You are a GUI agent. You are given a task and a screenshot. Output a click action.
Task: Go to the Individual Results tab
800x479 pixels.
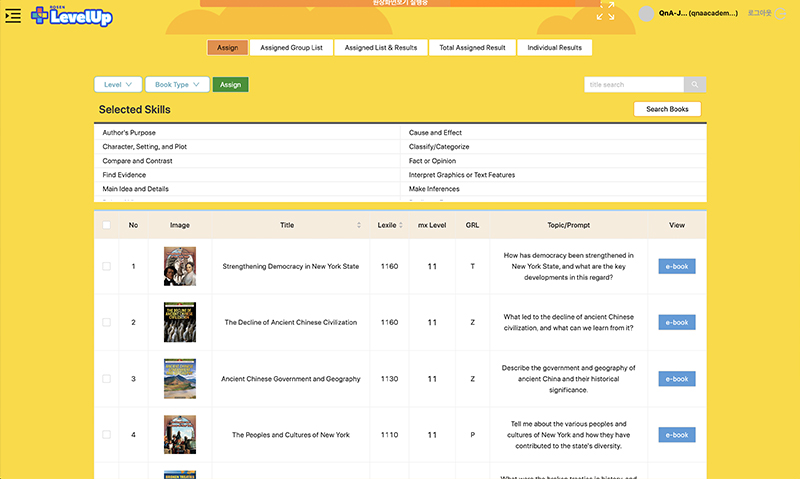point(555,47)
